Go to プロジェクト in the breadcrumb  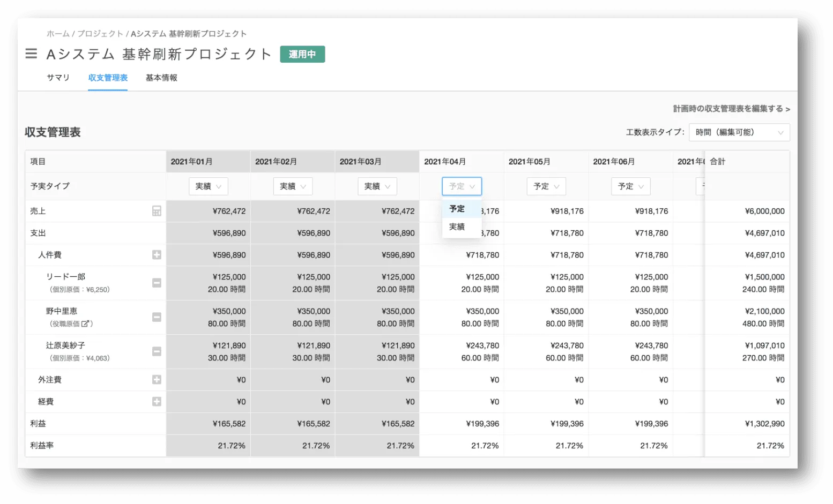click(x=101, y=33)
